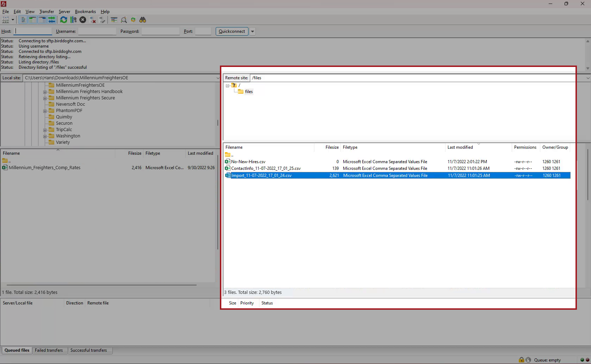591x364 pixels.
Task: Open the Remote site path dropdown
Action: [x=588, y=78]
